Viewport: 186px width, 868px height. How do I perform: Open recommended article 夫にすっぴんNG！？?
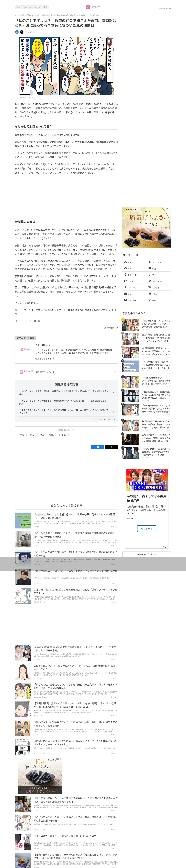coord(66,672)
